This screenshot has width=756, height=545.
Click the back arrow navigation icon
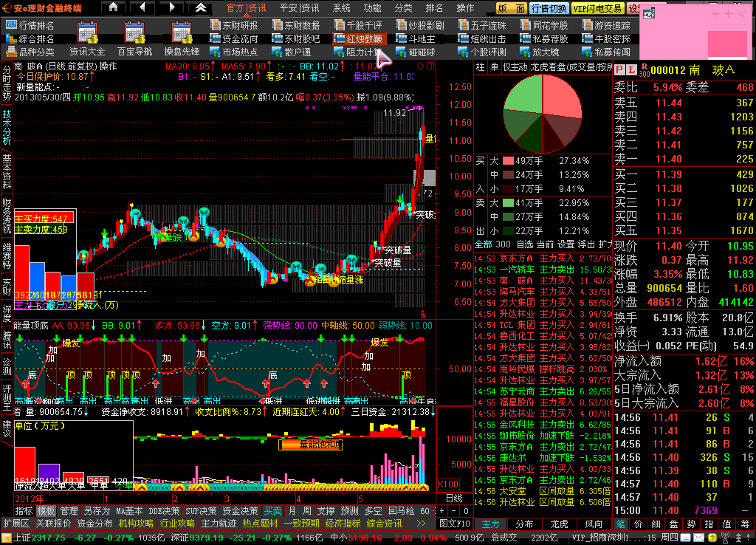142,7
